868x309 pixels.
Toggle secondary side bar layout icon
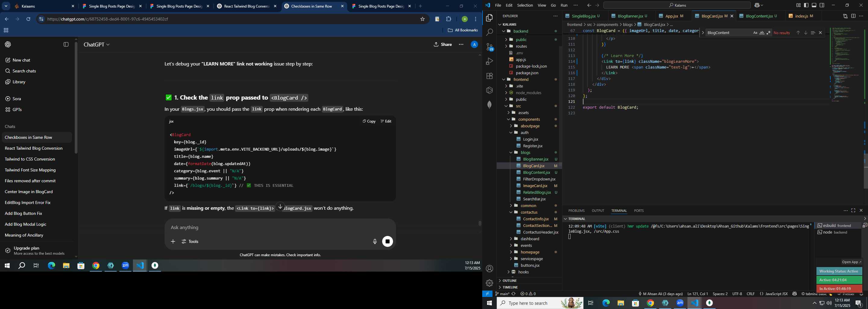[822, 5]
